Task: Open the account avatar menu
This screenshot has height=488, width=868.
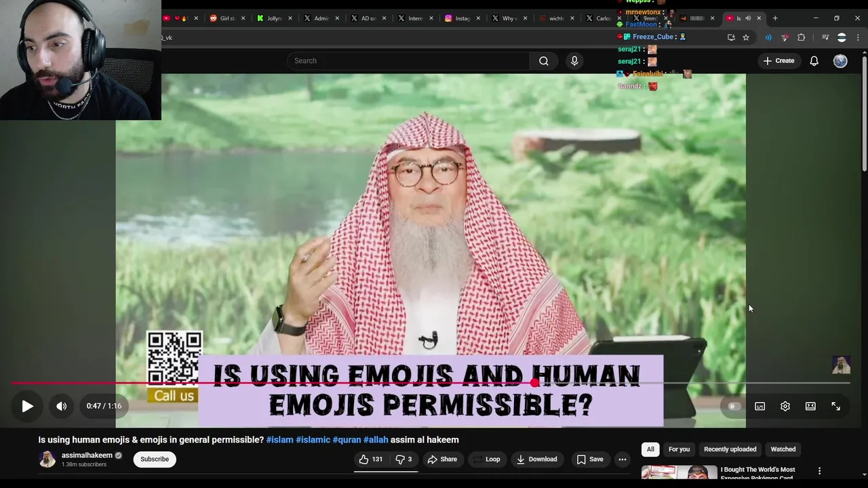Action: click(840, 61)
